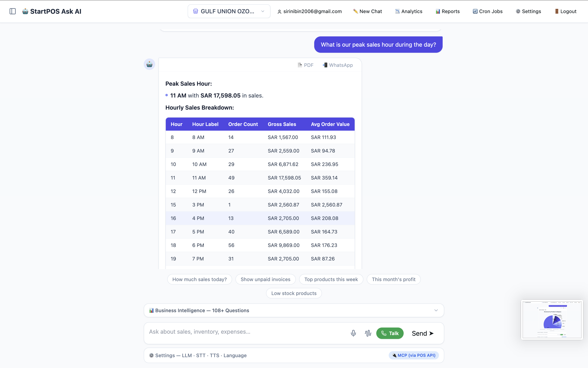Click the Hour column header
588x368 pixels.
176,124
